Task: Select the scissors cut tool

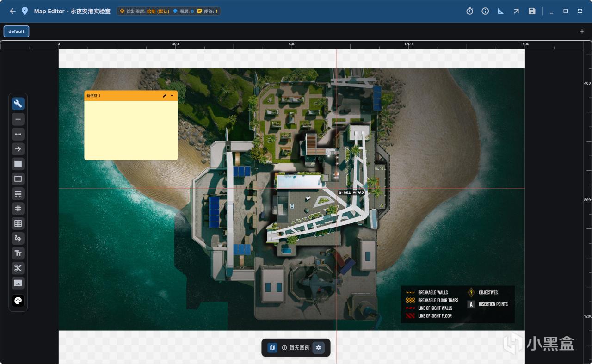Action: pyautogui.click(x=18, y=268)
